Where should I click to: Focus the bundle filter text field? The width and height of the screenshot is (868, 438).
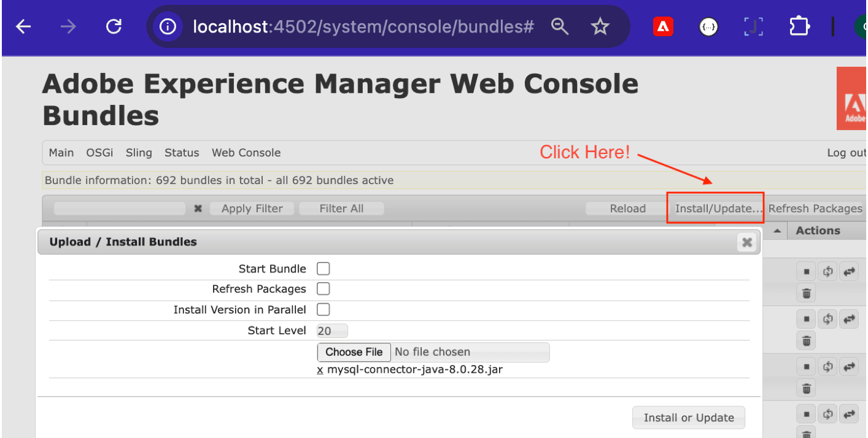point(120,209)
